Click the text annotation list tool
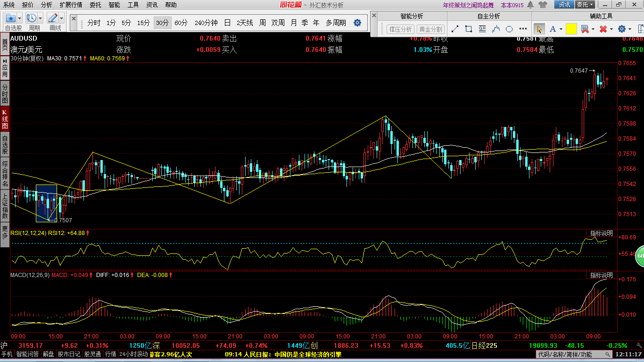The height and width of the screenshot is (362, 644). (482, 29)
